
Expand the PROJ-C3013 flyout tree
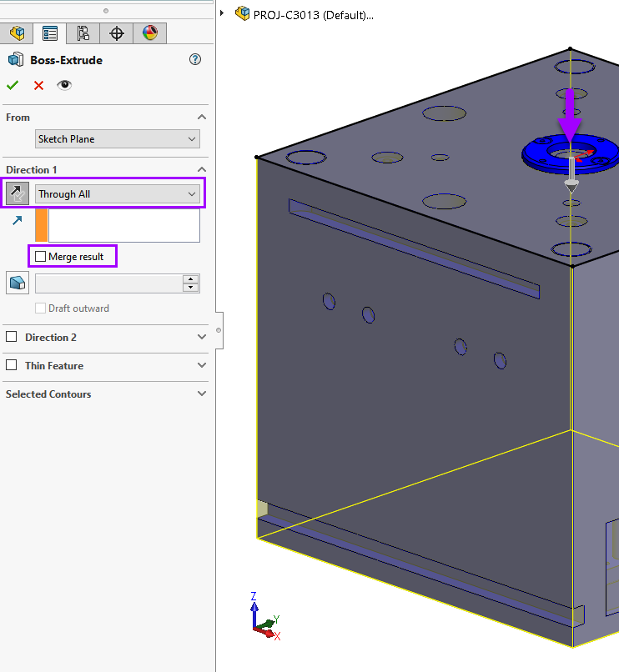[222, 13]
